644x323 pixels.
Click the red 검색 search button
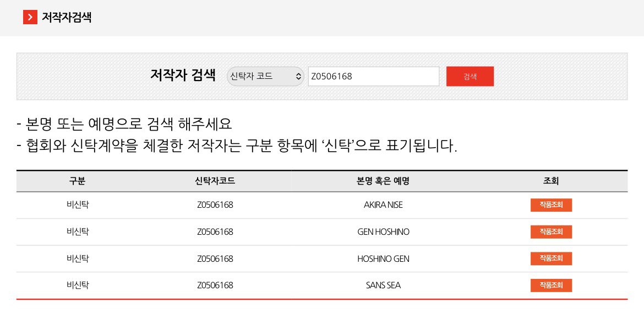470,76
